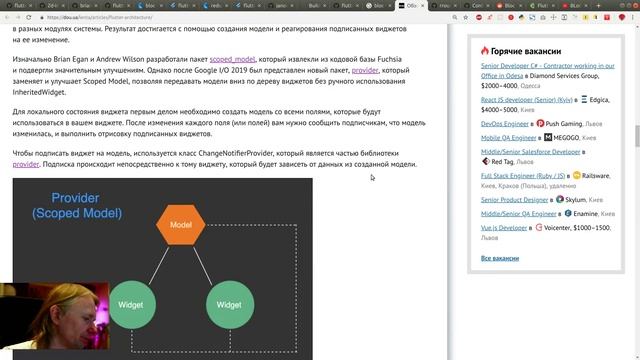Click the 'Одесса' location text

tap(530, 86)
